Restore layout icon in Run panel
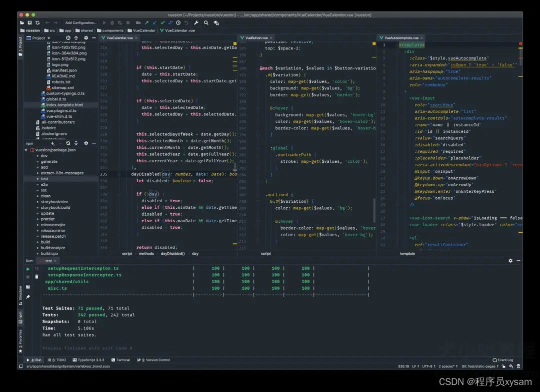 [28, 287]
